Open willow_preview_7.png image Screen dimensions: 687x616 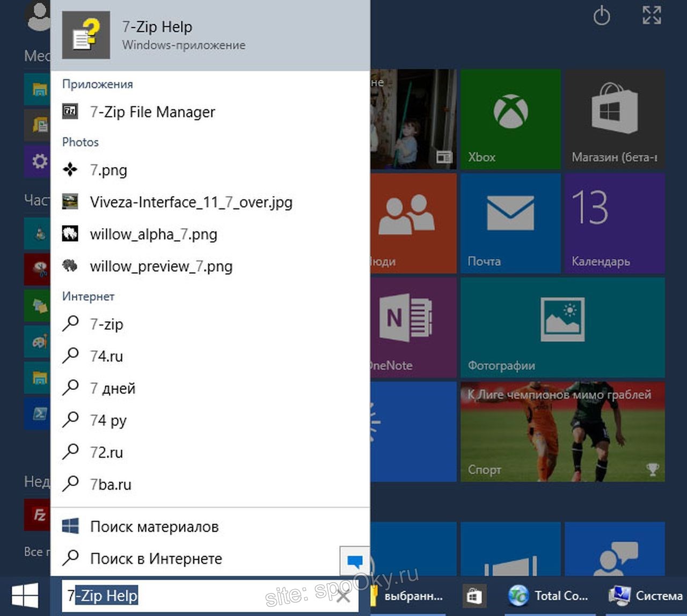pos(210,266)
